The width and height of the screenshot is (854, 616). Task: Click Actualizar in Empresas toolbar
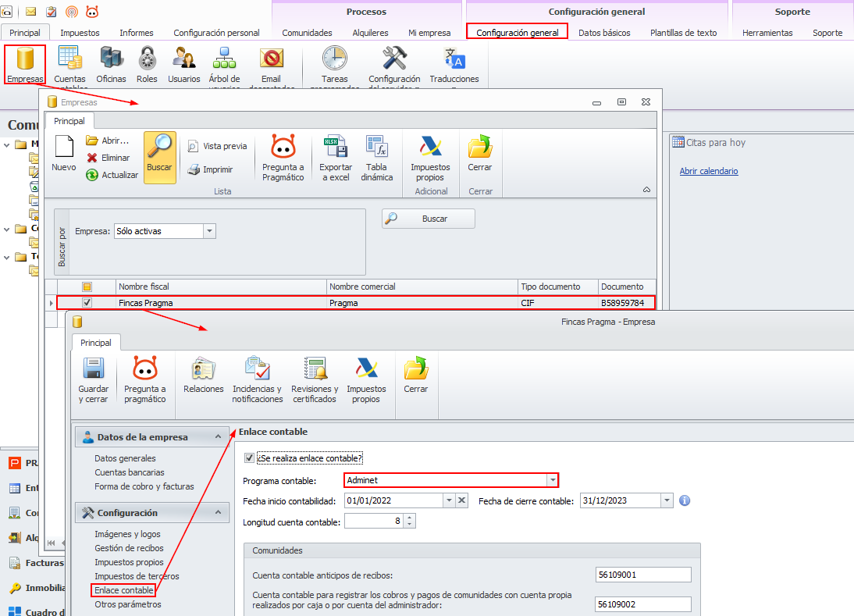[112, 175]
